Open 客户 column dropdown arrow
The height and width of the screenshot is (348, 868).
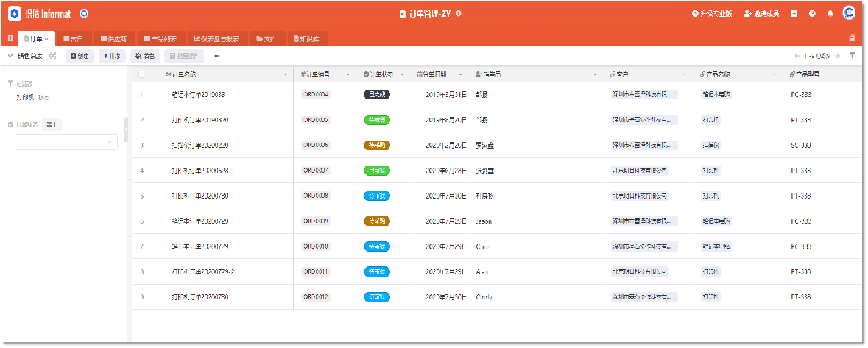(685, 75)
